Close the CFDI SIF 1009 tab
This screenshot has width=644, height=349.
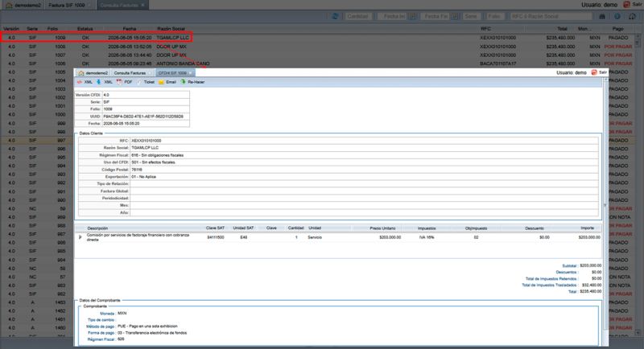tap(191, 73)
